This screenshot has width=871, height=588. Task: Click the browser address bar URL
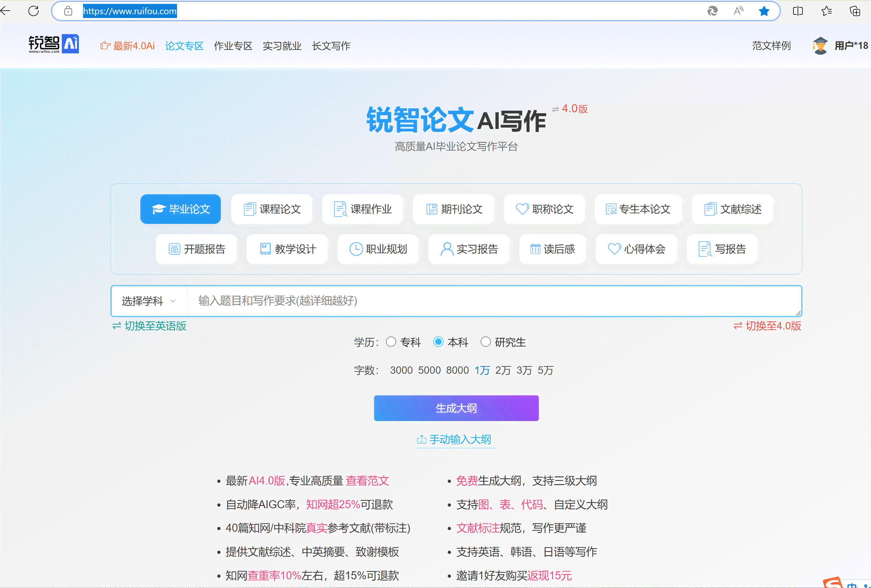[130, 11]
